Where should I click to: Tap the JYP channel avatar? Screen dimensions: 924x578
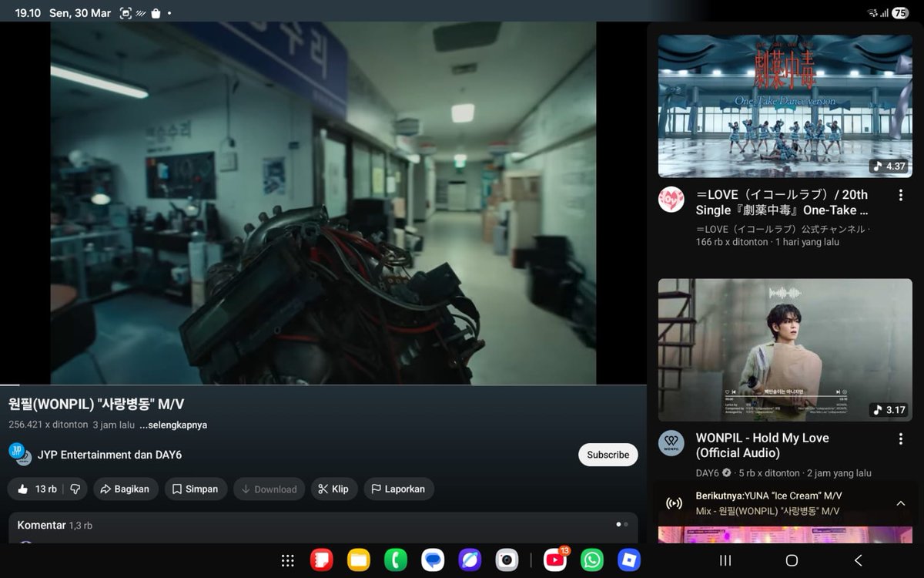[19, 453]
